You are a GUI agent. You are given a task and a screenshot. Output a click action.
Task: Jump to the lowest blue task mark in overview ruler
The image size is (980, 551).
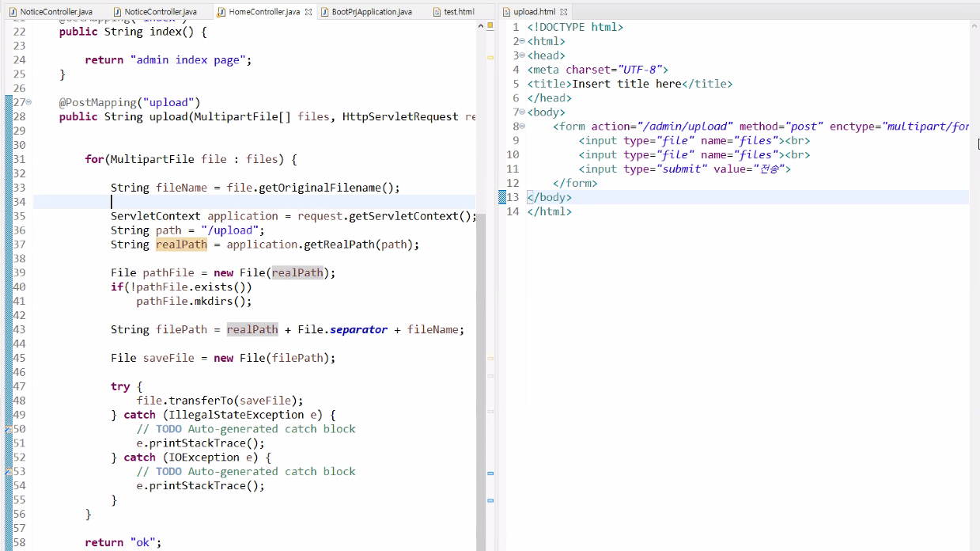coord(490,500)
